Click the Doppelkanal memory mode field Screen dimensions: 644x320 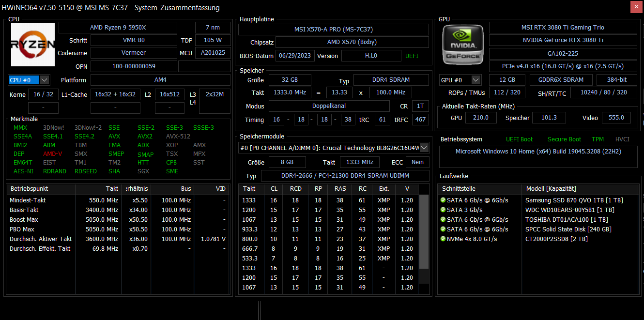(x=329, y=106)
